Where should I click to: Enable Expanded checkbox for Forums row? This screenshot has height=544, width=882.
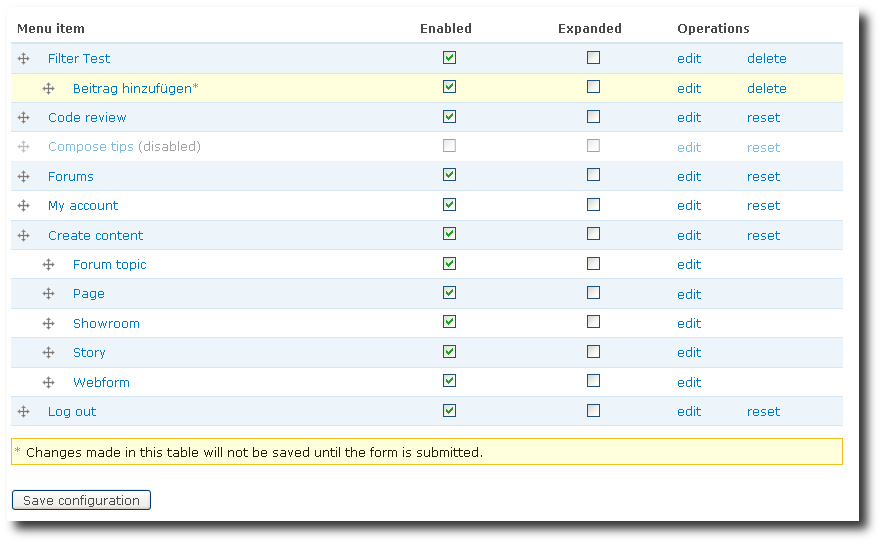(593, 175)
